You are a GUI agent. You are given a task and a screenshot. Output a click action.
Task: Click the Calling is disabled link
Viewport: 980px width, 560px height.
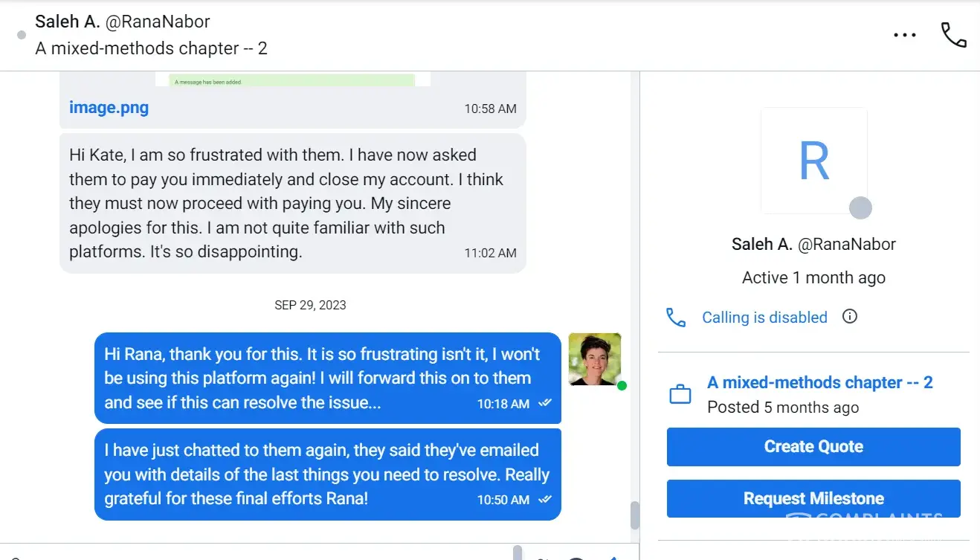click(764, 318)
